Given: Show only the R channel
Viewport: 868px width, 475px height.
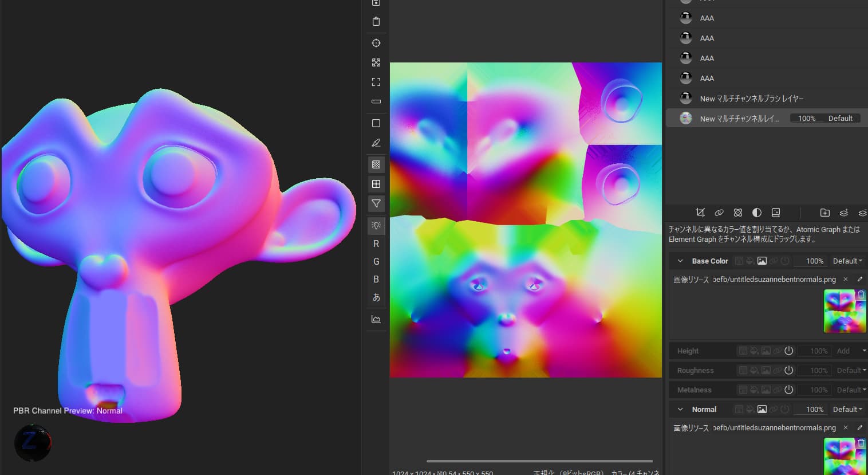Looking at the screenshot, I should 376,244.
